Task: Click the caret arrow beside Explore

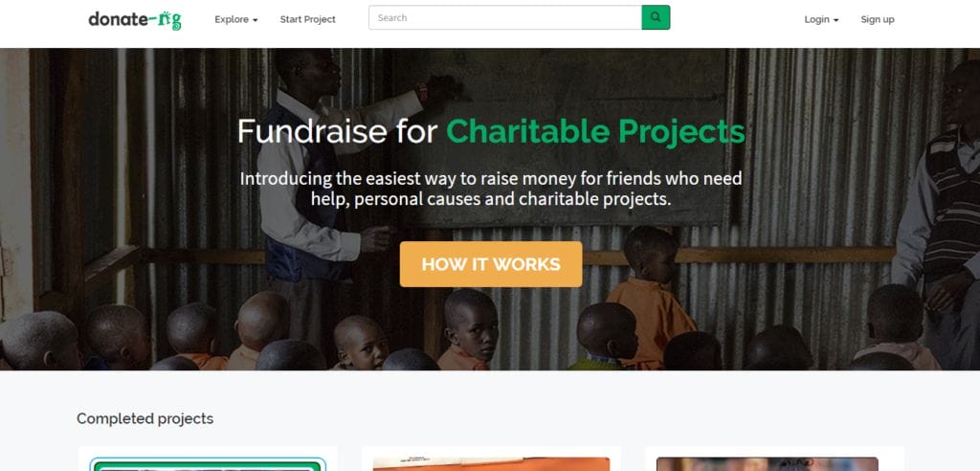Action: [x=256, y=20]
